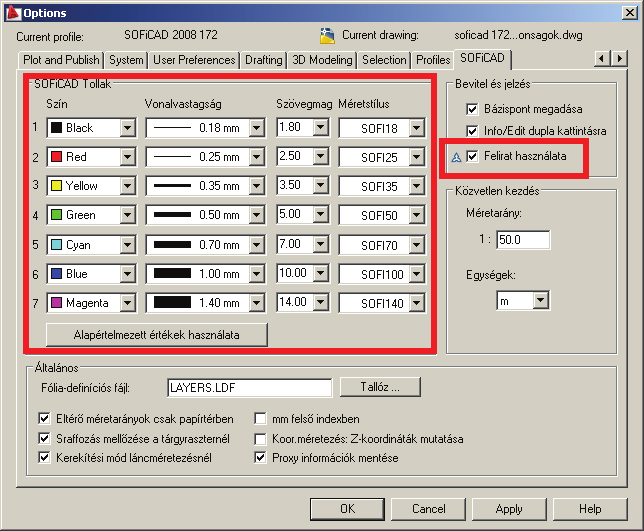Click the Apply button

pos(509,509)
